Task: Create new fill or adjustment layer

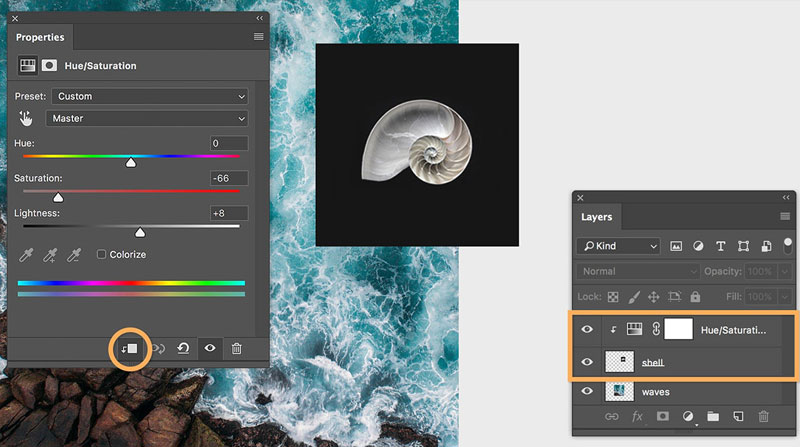Action: (686, 415)
